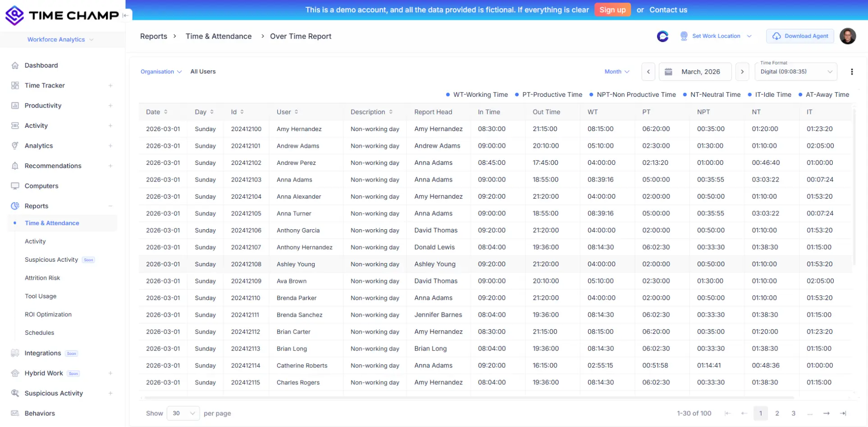
Task: Select the Time Tracker sidebar icon
Action: [x=15, y=86]
